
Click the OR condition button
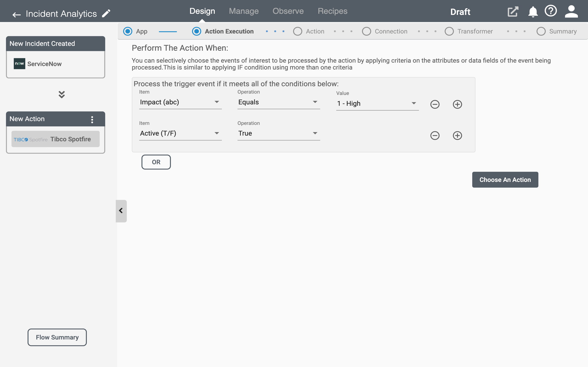coord(156,162)
